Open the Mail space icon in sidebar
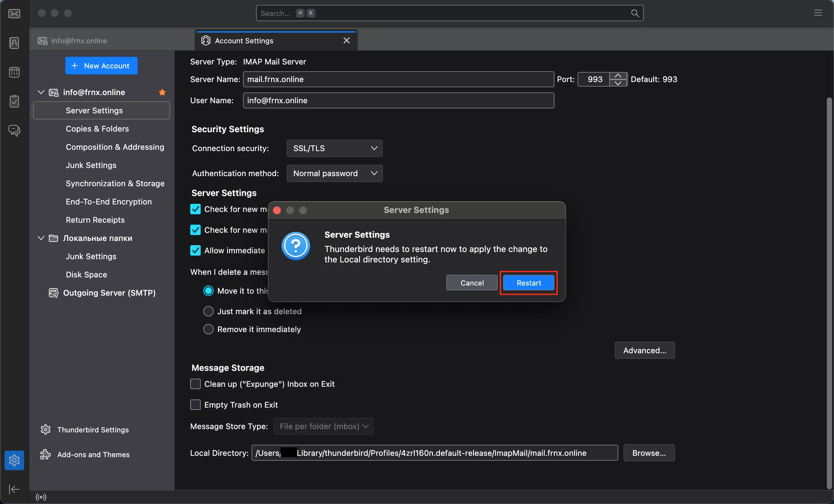Viewport: 834px width, 504px height. [14, 14]
